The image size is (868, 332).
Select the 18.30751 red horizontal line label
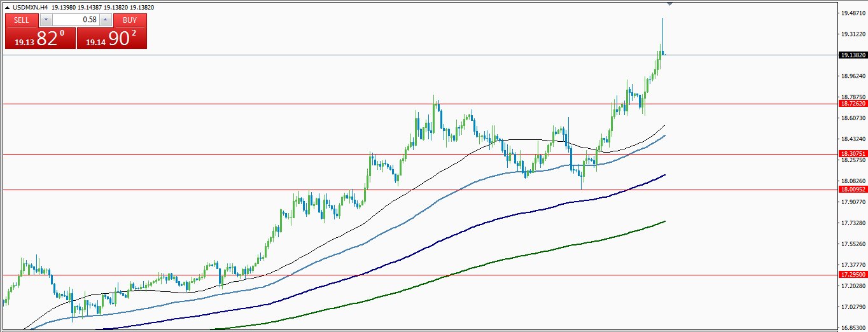[x=853, y=154]
